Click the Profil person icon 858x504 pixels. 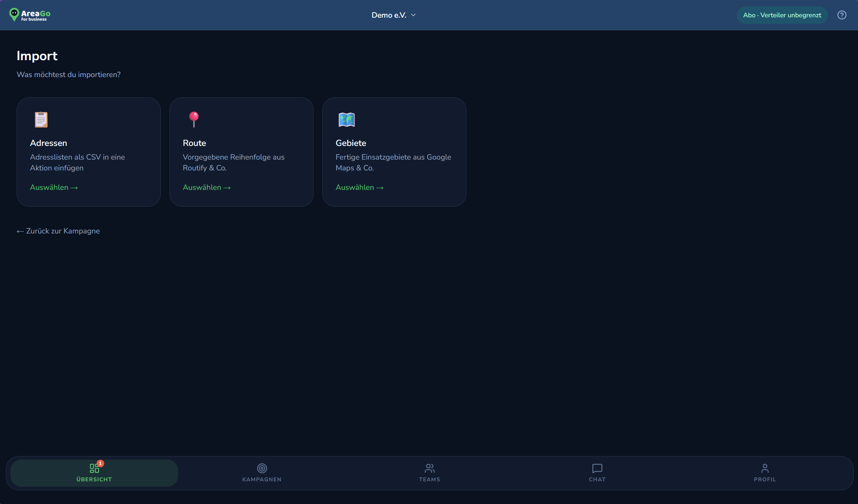(x=765, y=468)
